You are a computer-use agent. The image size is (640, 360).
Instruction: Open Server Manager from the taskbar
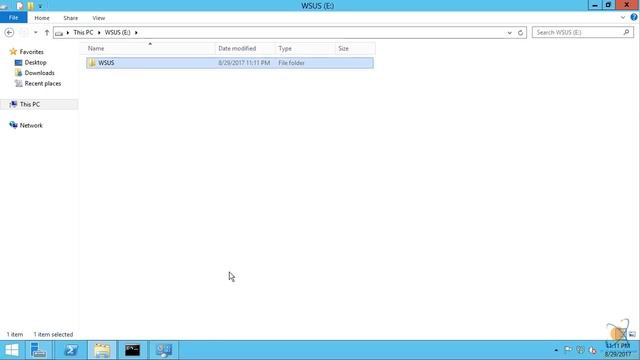[x=39, y=350]
